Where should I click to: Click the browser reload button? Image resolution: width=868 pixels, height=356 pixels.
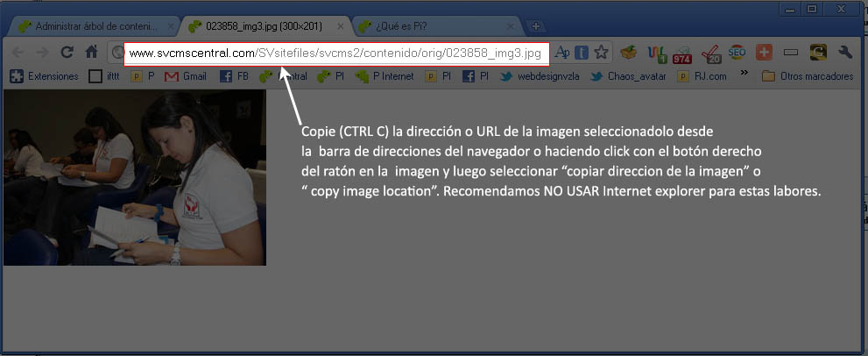click(x=67, y=53)
